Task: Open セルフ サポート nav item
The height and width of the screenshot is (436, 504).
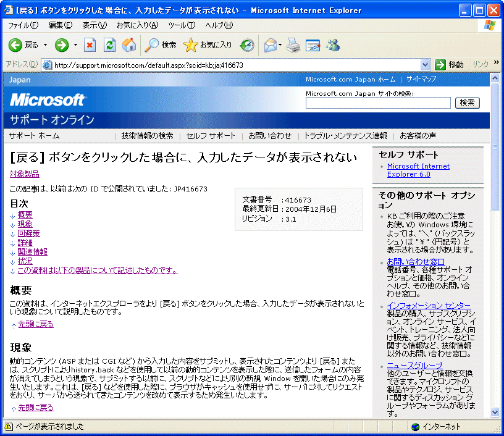Action: 211,136
